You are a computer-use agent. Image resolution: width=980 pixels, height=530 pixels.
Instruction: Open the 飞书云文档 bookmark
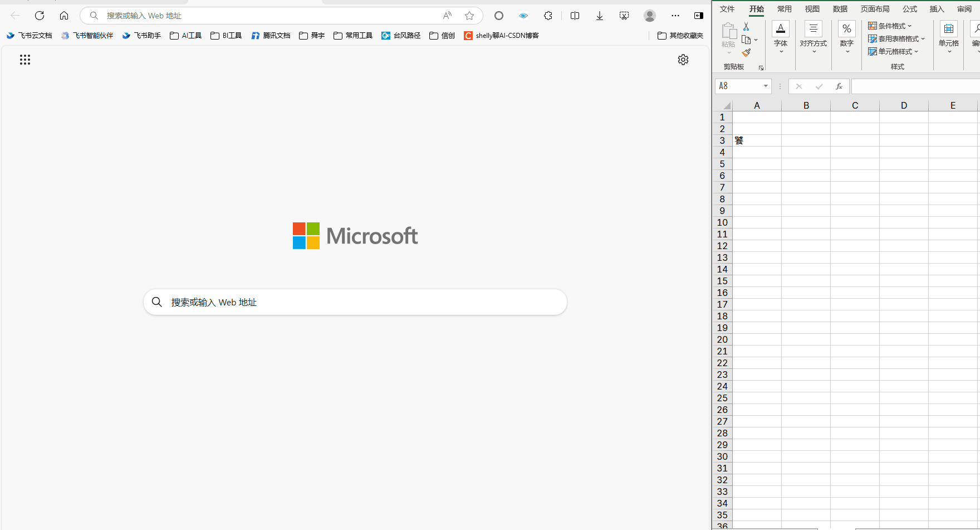coord(29,35)
